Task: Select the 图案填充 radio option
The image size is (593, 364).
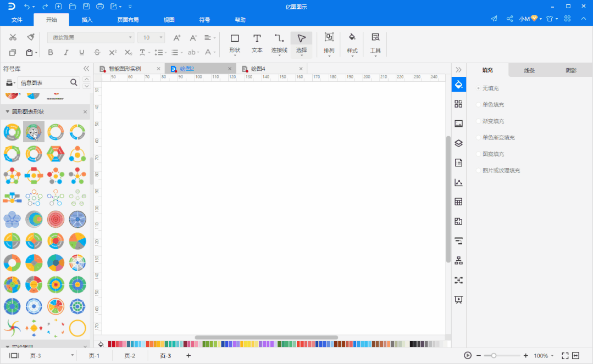Action: 479,154
